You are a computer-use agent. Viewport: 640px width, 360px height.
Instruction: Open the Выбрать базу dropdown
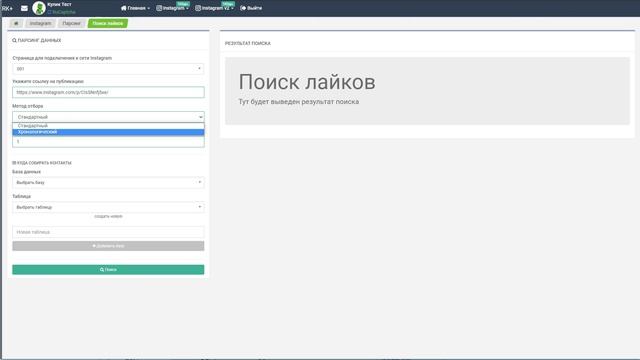pos(108,182)
